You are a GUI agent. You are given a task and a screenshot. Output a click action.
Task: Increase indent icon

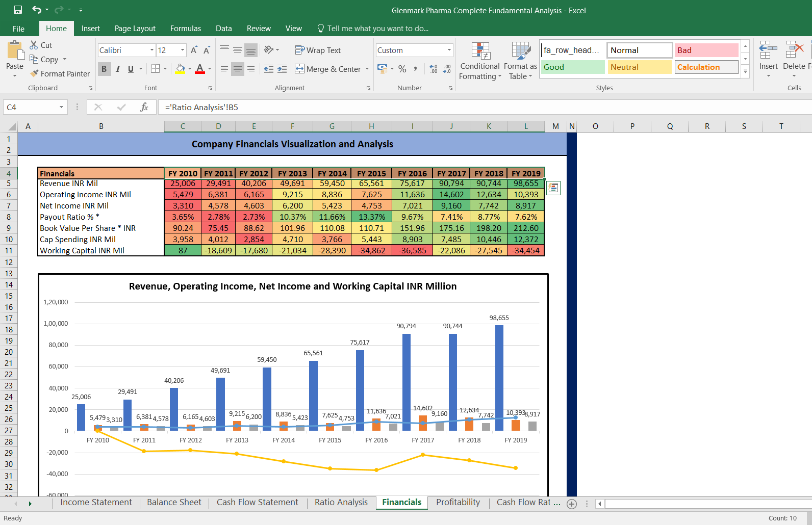(x=282, y=69)
